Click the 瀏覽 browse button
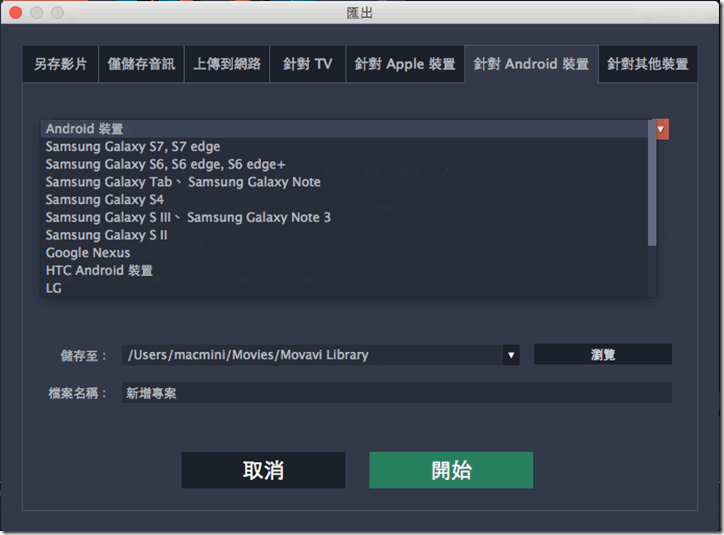 coord(603,355)
